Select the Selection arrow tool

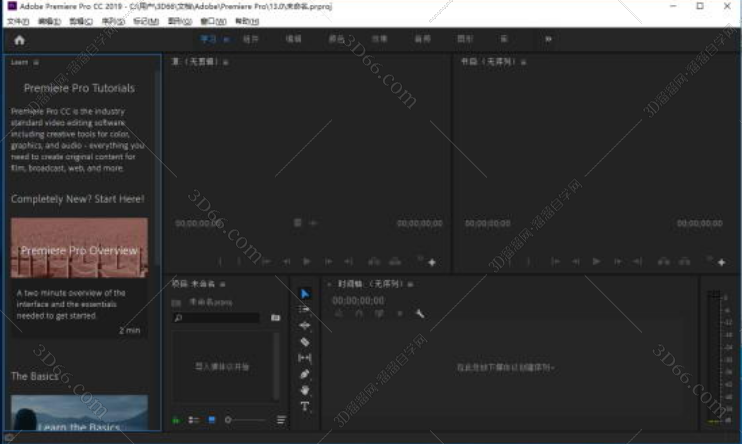(x=305, y=294)
